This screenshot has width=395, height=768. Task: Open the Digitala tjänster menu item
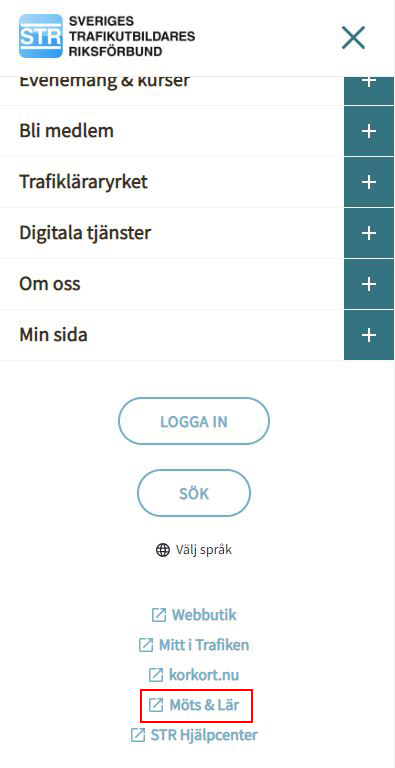[85, 233]
